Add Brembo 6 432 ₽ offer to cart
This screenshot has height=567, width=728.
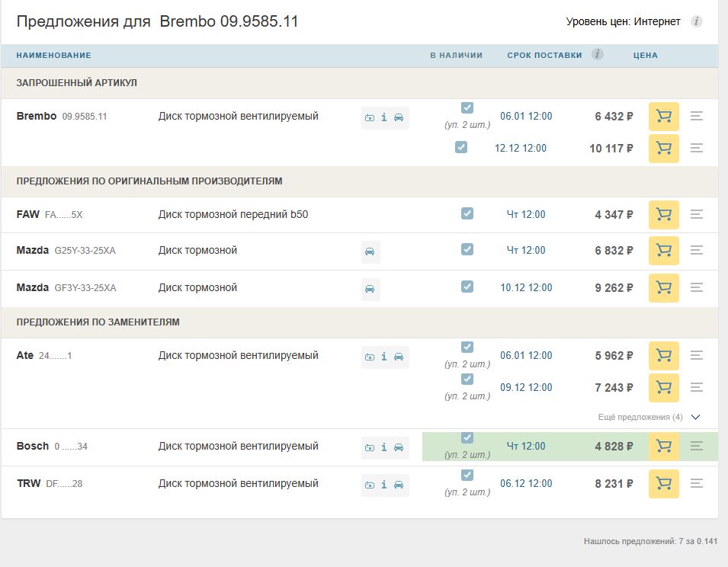point(663,117)
